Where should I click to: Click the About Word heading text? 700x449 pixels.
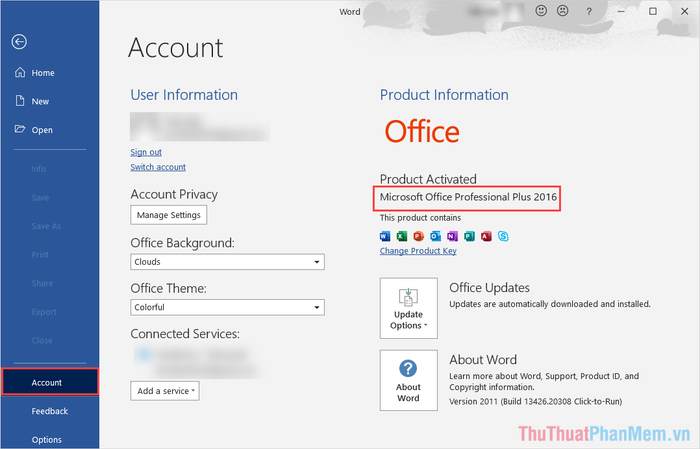[483, 360]
